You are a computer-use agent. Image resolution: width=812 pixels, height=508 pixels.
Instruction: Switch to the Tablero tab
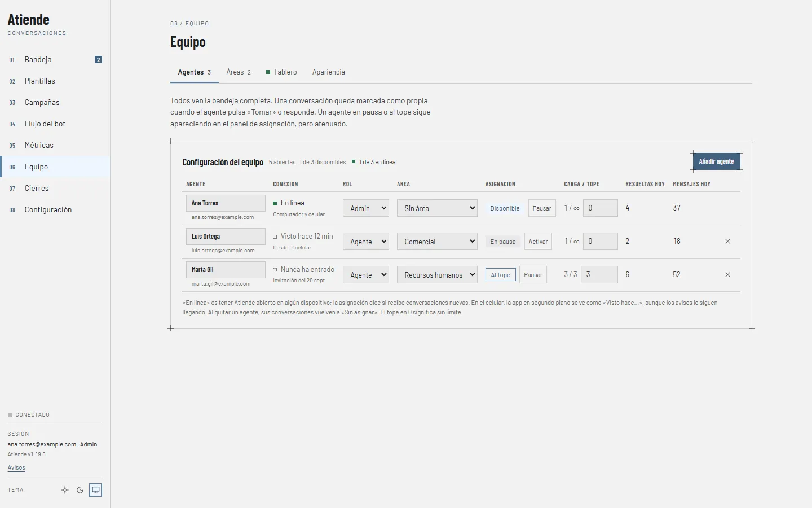(x=281, y=72)
